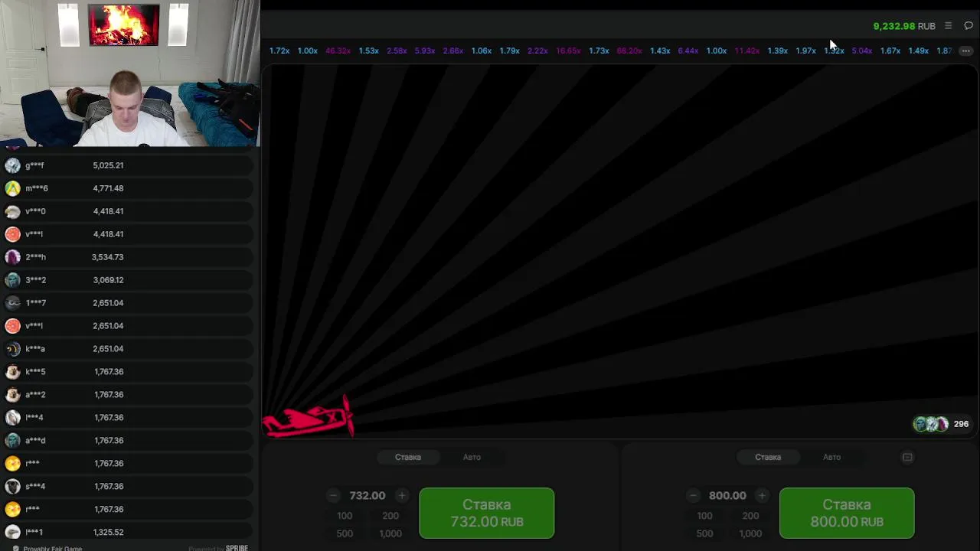Switch to Авто tab in the 800.00 panel
Screen dimensions: 980x551
pos(831,457)
